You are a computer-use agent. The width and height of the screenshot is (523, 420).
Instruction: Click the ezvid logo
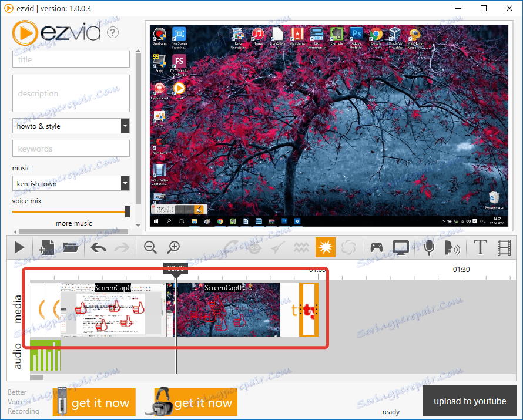tap(56, 33)
